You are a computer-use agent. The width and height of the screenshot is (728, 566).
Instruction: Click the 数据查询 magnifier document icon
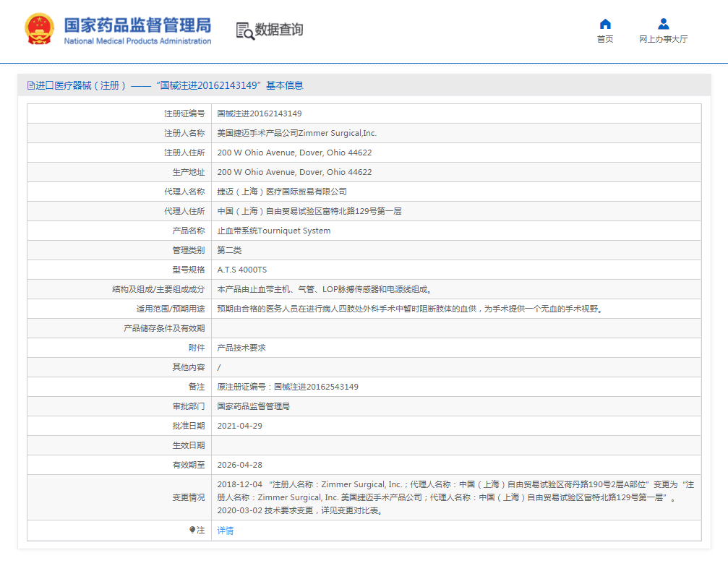(x=245, y=30)
